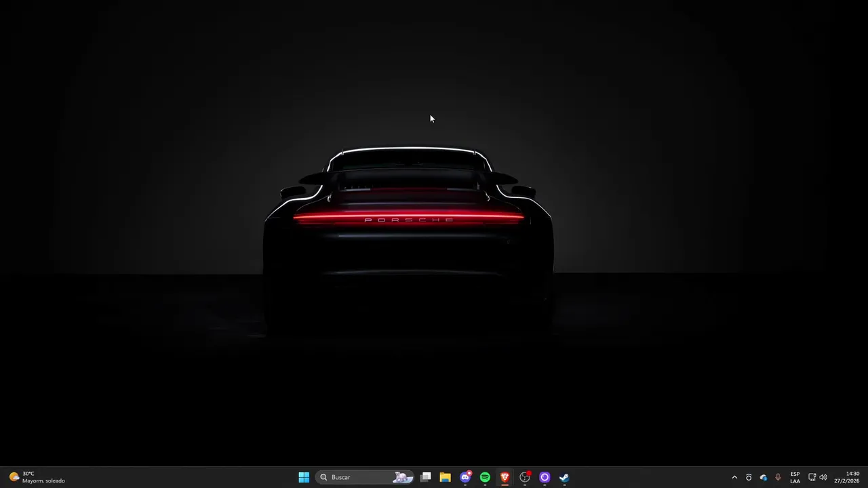Open the network status icon

point(812,477)
